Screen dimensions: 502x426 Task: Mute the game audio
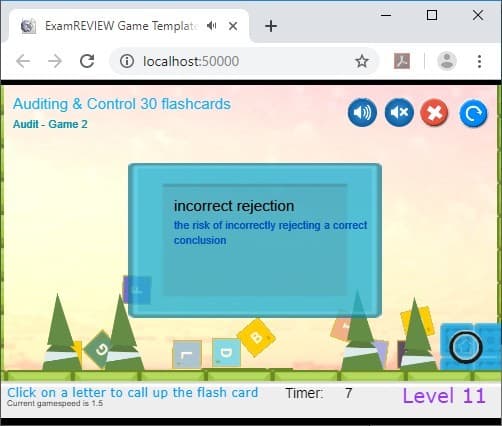click(x=399, y=112)
